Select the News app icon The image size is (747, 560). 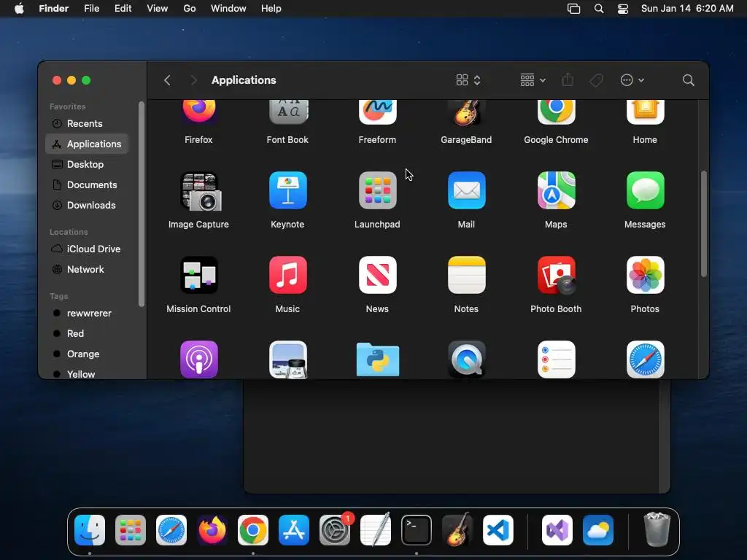[377, 275]
